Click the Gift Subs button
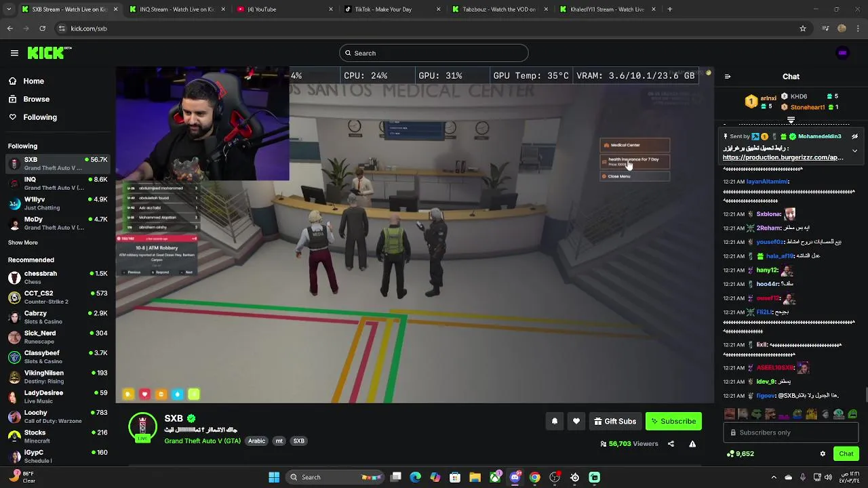This screenshot has width=868, height=488. click(615, 421)
